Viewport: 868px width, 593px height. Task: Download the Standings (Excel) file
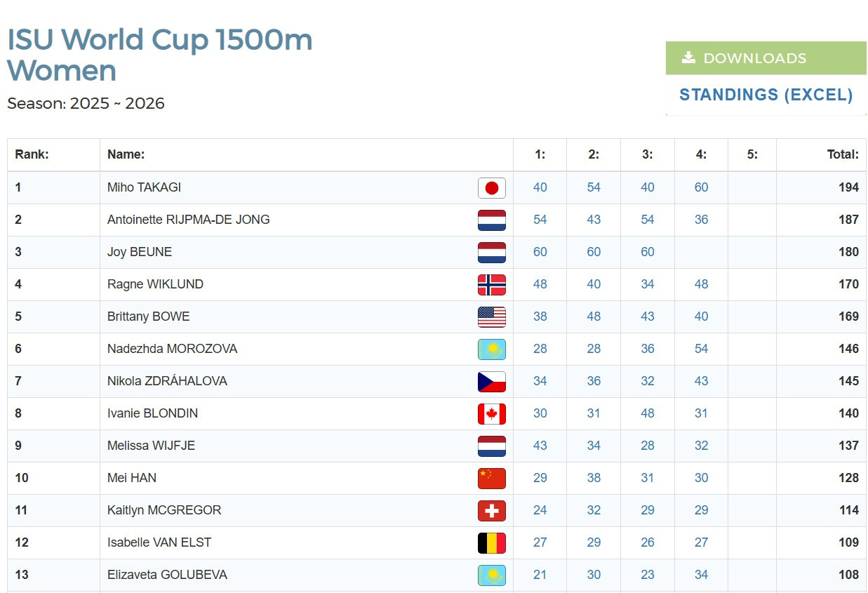coord(766,95)
